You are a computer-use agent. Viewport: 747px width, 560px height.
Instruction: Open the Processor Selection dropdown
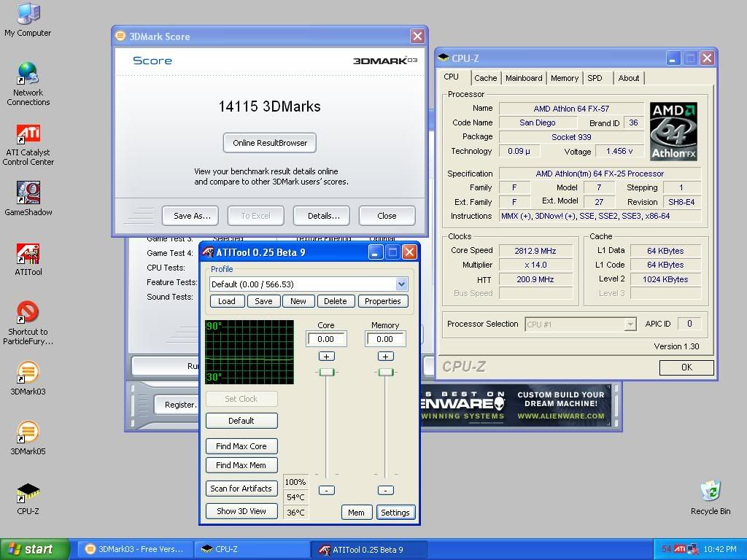(x=630, y=324)
